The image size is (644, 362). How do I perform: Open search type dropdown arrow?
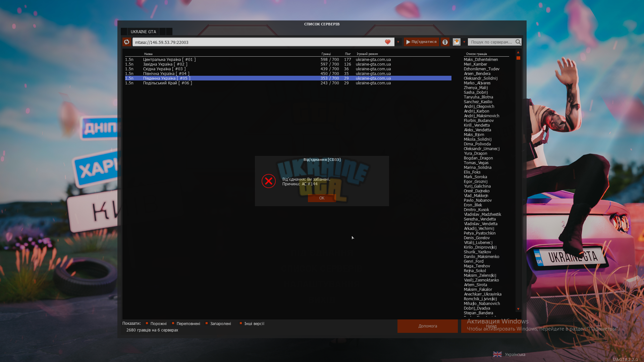click(464, 42)
